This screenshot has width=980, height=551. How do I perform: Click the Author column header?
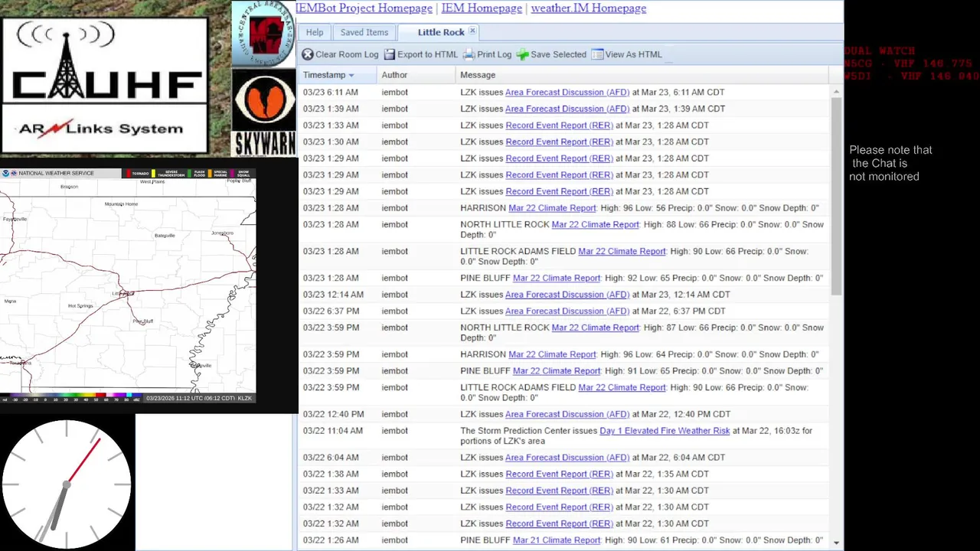(416, 75)
